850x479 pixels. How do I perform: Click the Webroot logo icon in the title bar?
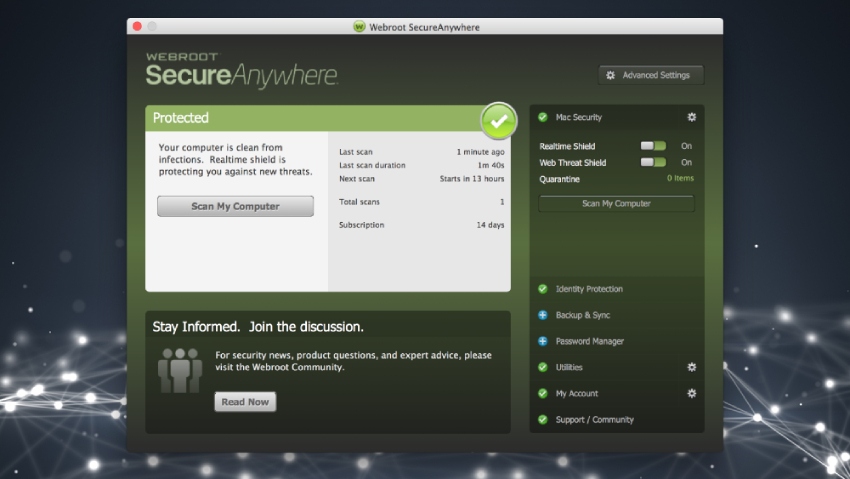click(x=359, y=27)
